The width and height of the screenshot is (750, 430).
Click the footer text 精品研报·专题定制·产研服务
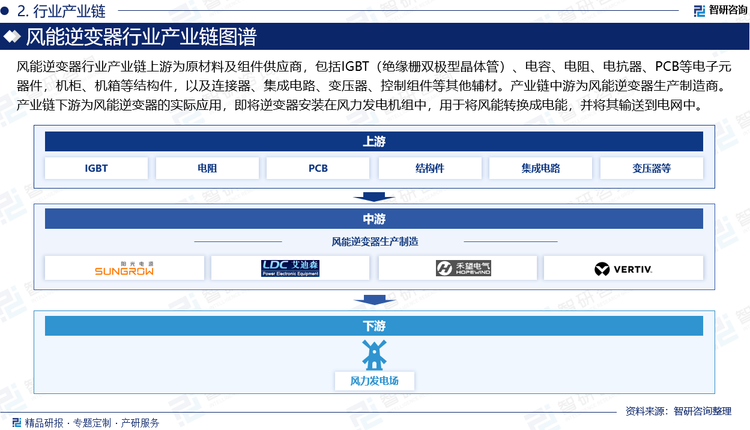click(x=92, y=423)
